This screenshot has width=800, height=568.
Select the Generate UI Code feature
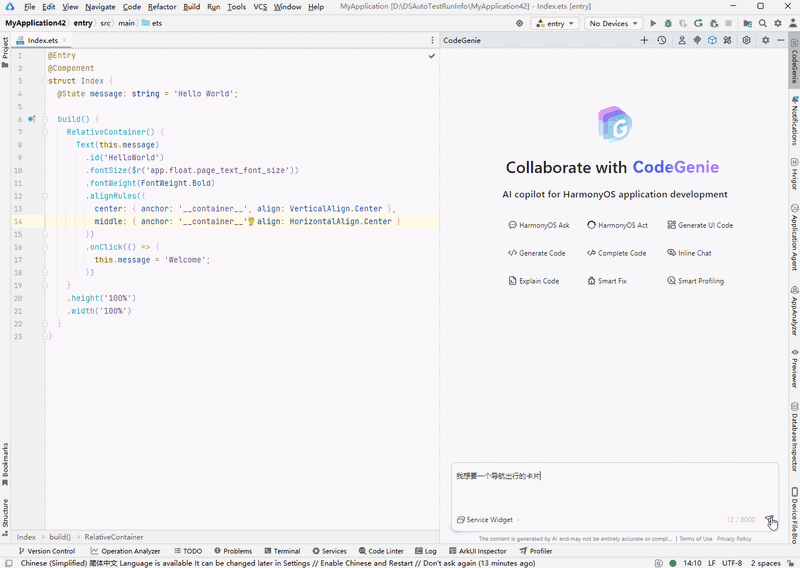click(700, 225)
